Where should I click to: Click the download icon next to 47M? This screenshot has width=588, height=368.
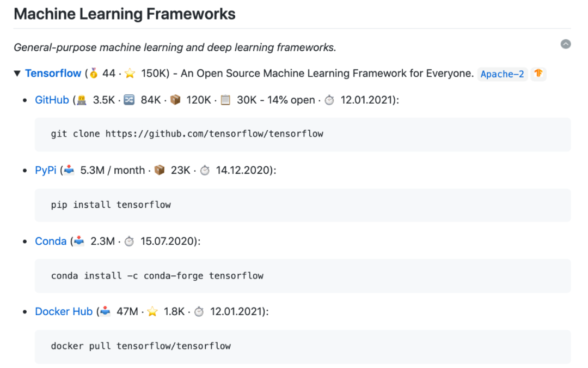[x=106, y=311]
